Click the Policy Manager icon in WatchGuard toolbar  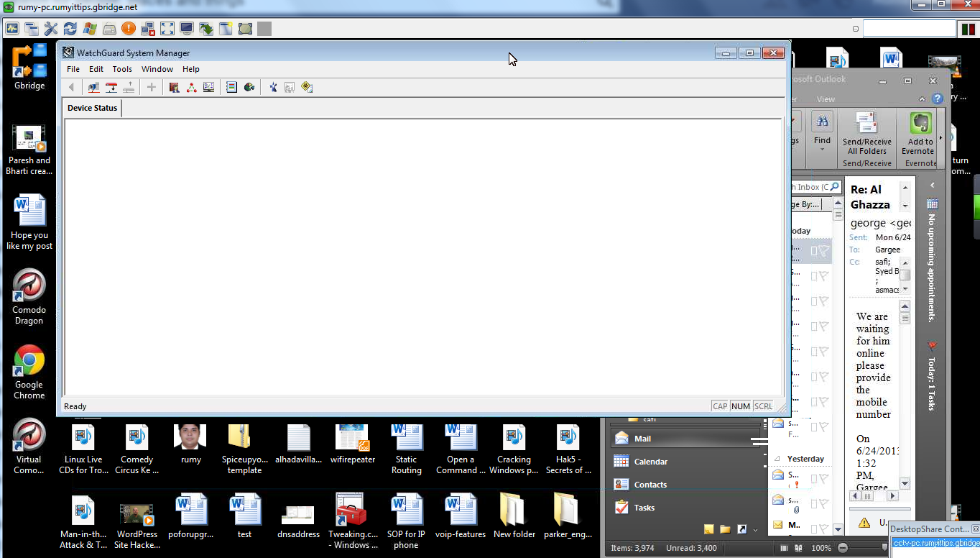(174, 87)
